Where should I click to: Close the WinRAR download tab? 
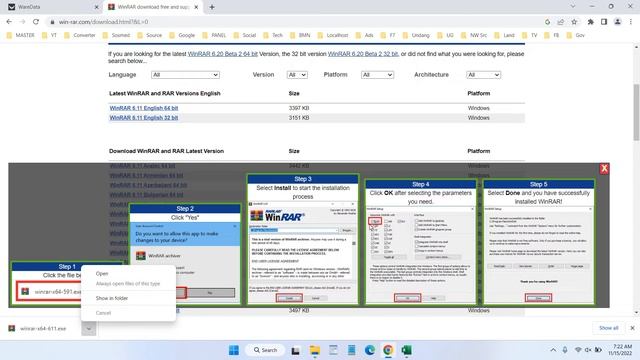(x=196, y=7)
